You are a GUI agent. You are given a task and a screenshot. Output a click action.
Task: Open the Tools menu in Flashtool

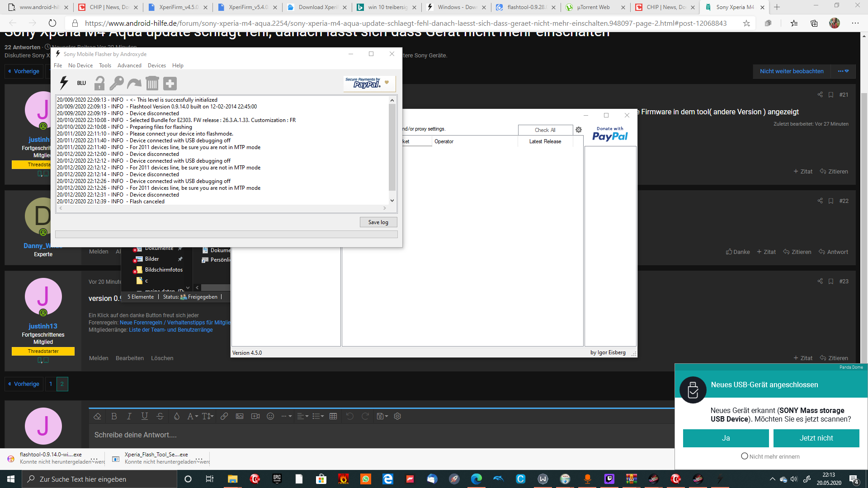click(x=105, y=66)
